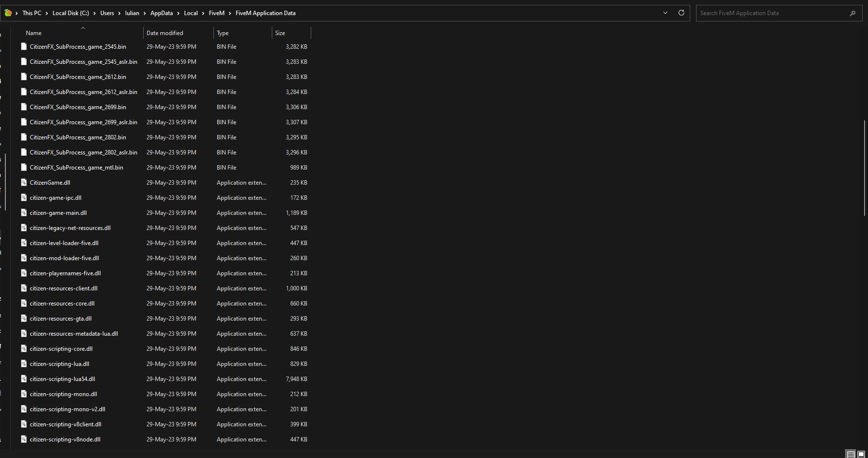Screen dimensions: 868x458
Task: Select DLL icon of citizen-resources-core.dll
Action: pyautogui.click(x=24, y=304)
